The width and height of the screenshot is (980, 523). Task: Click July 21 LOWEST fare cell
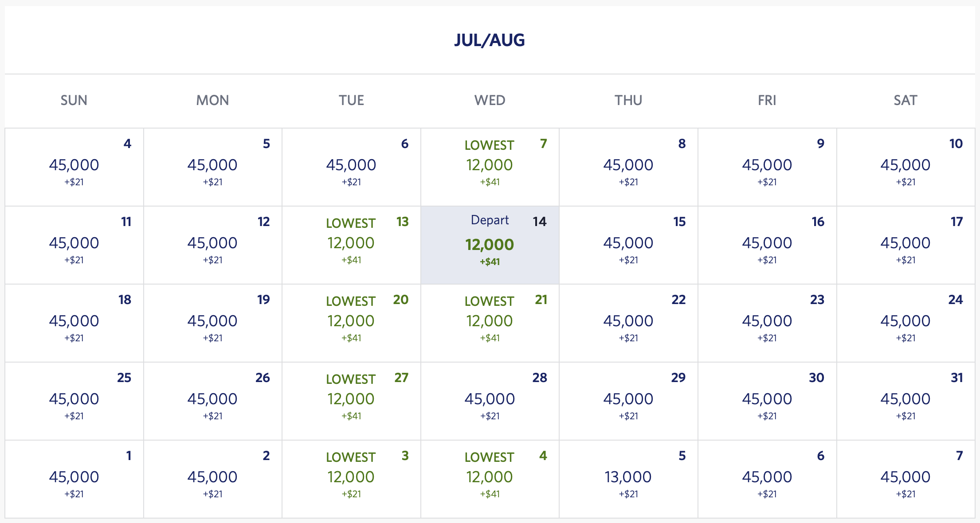coord(490,322)
